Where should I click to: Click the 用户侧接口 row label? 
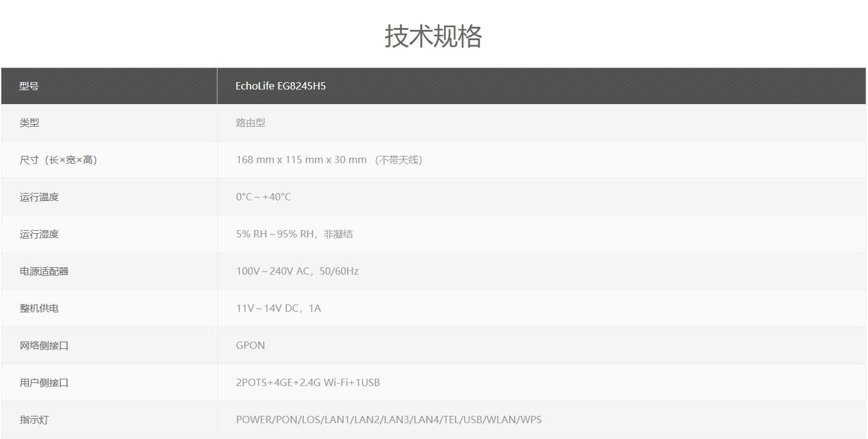[x=44, y=383]
